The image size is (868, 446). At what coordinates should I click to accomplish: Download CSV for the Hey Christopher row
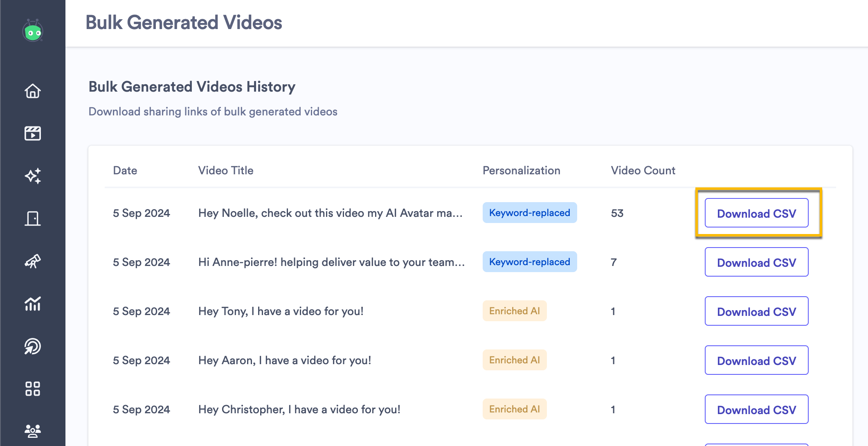pyautogui.click(x=756, y=410)
